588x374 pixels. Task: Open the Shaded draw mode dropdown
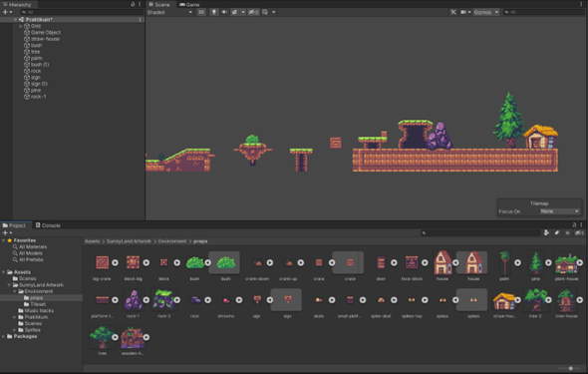pos(169,12)
